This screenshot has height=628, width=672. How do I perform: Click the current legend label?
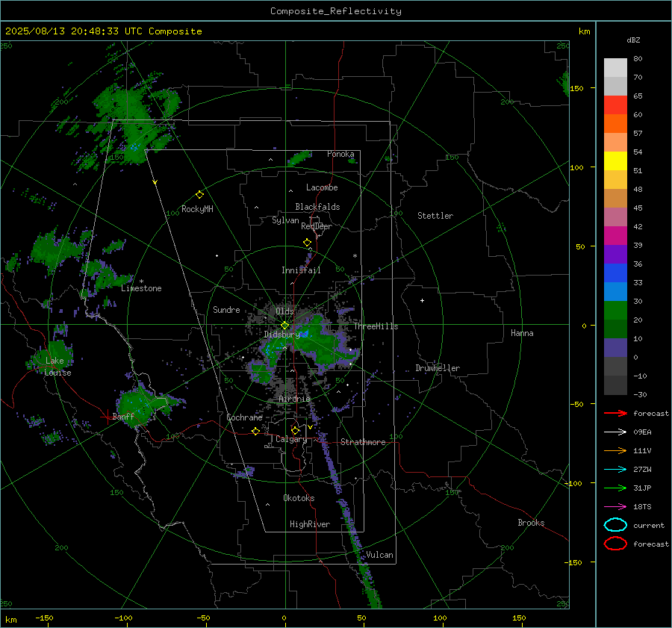(x=649, y=525)
